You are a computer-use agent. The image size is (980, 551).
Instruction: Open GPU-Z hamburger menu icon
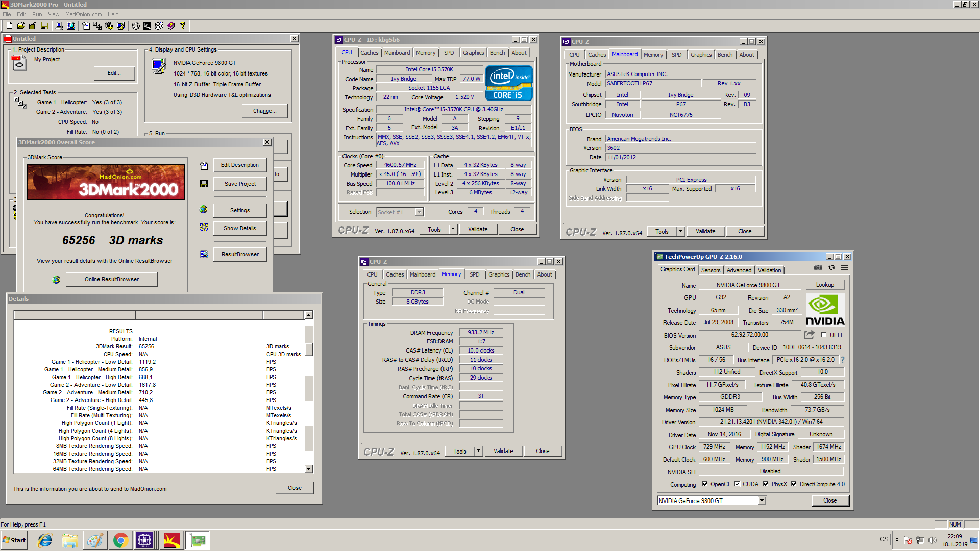coord(845,267)
